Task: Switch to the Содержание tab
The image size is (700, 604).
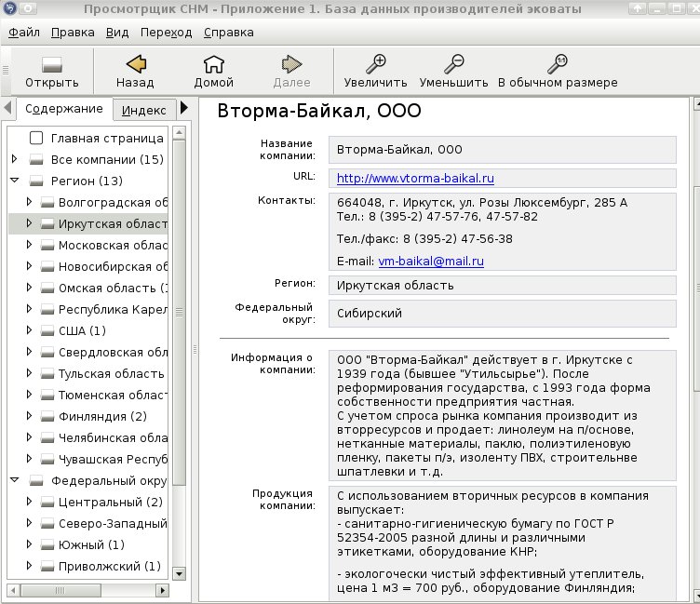Action: (x=64, y=109)
